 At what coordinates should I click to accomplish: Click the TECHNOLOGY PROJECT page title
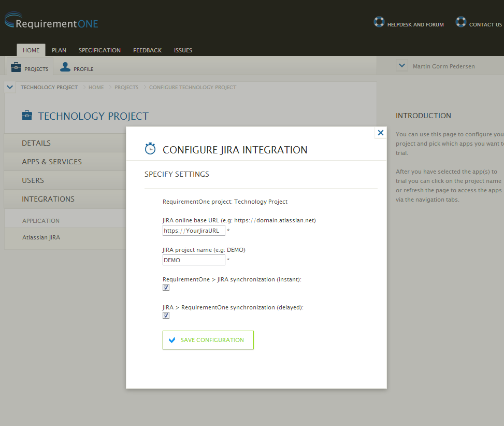tap(93, 116)
